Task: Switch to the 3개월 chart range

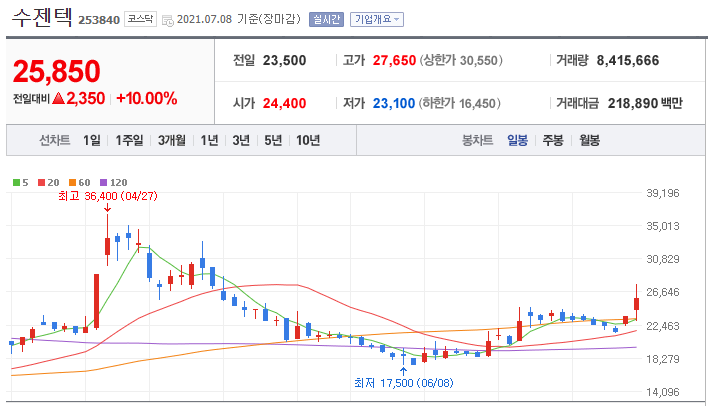Action: (172, 140)
